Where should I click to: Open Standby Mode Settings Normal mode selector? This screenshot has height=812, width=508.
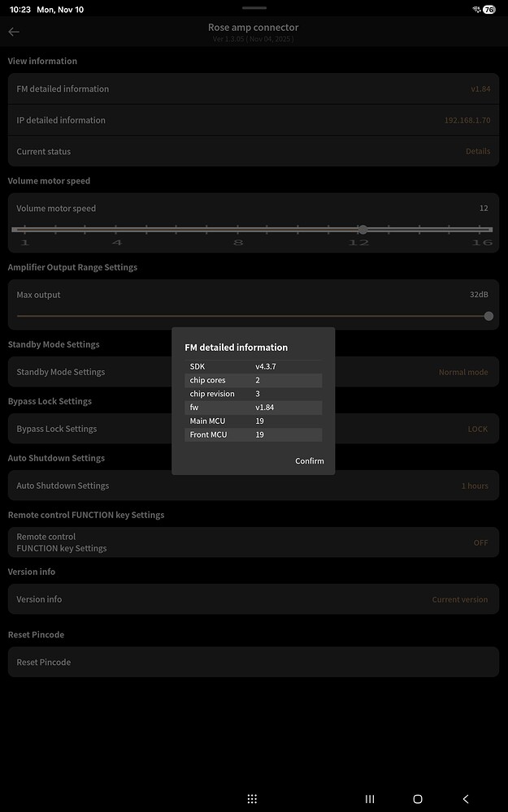coord(462,372)
